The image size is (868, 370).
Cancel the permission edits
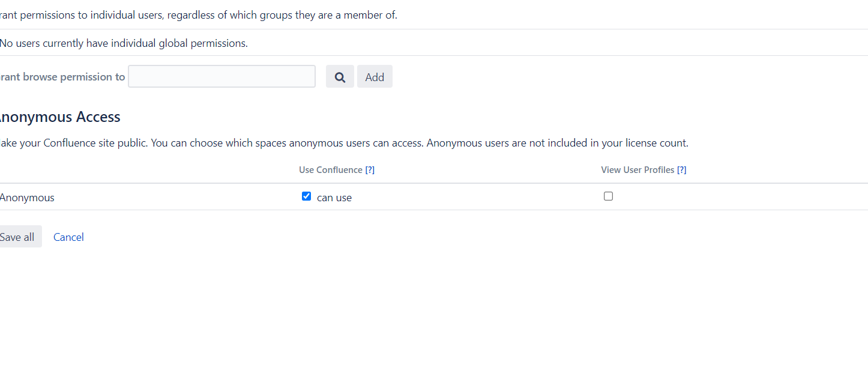click(x=68, y=237)
